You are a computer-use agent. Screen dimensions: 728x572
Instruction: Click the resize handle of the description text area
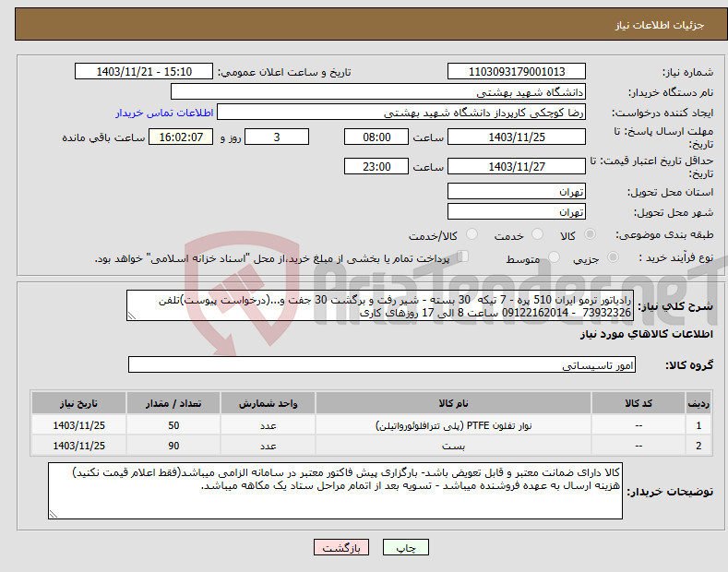[x=132, y=316]
